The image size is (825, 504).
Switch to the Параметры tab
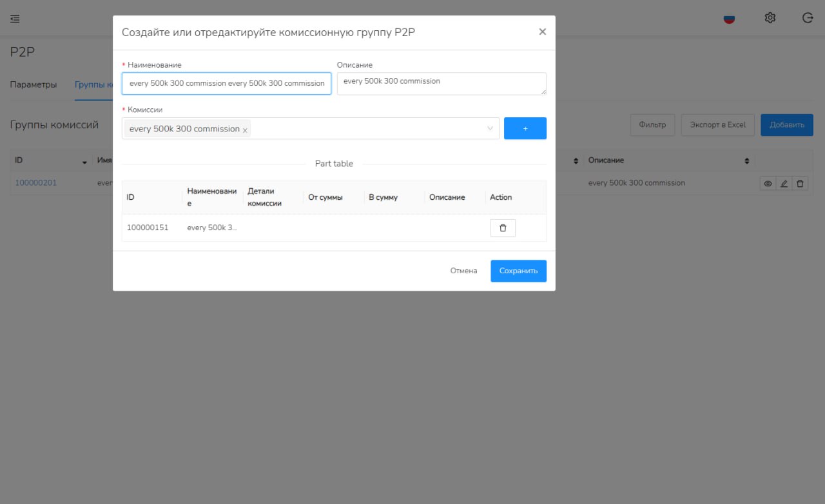34,85
